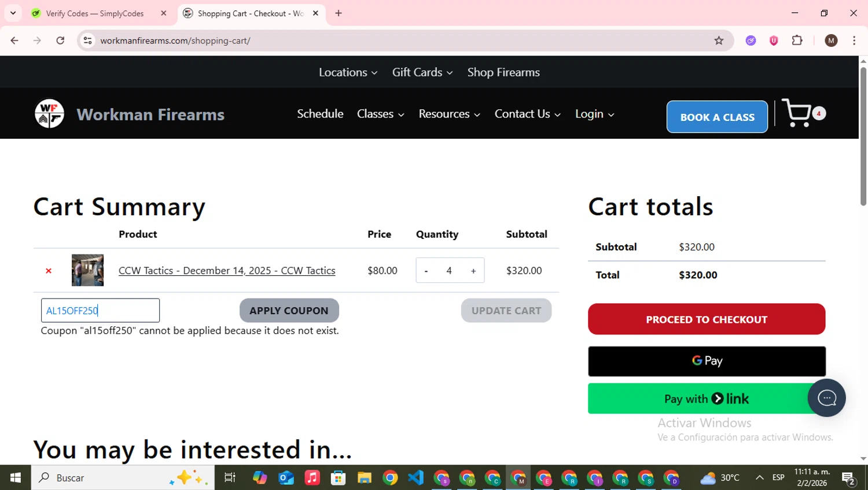
Task: Open the weather widget showing 30°C
Action: (x=720, y=478)
